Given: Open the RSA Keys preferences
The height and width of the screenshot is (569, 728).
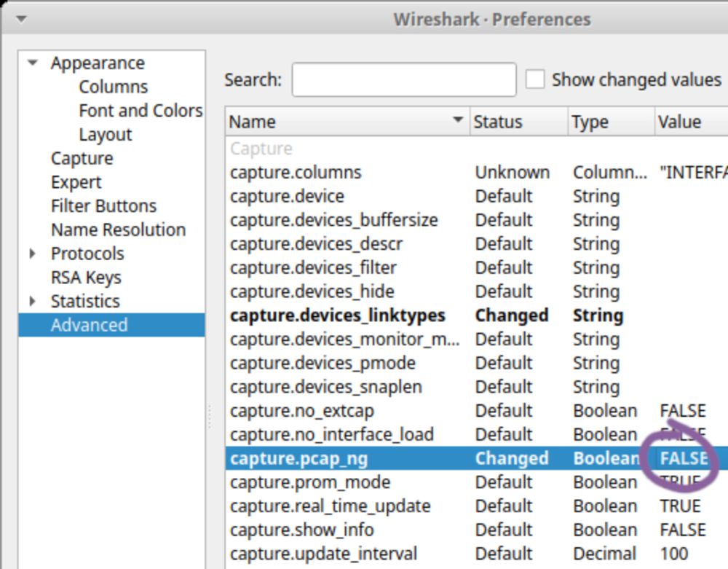Looking at the screenshot, I should (x=86, y=278).
